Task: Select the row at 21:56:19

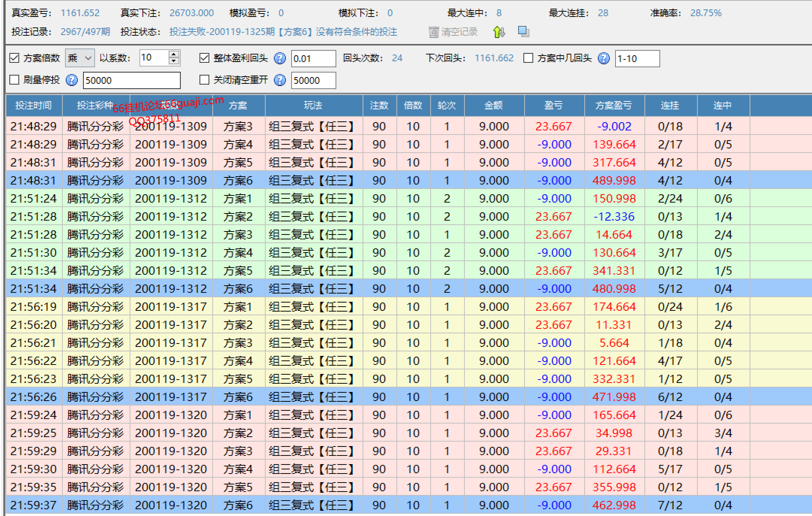Action: [409, 307]
